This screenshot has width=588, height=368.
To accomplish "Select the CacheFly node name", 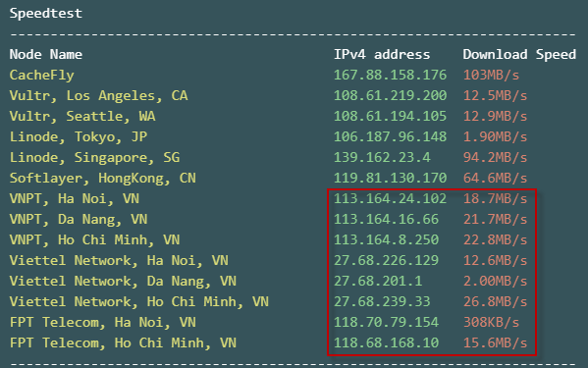I will pos(41,76).
